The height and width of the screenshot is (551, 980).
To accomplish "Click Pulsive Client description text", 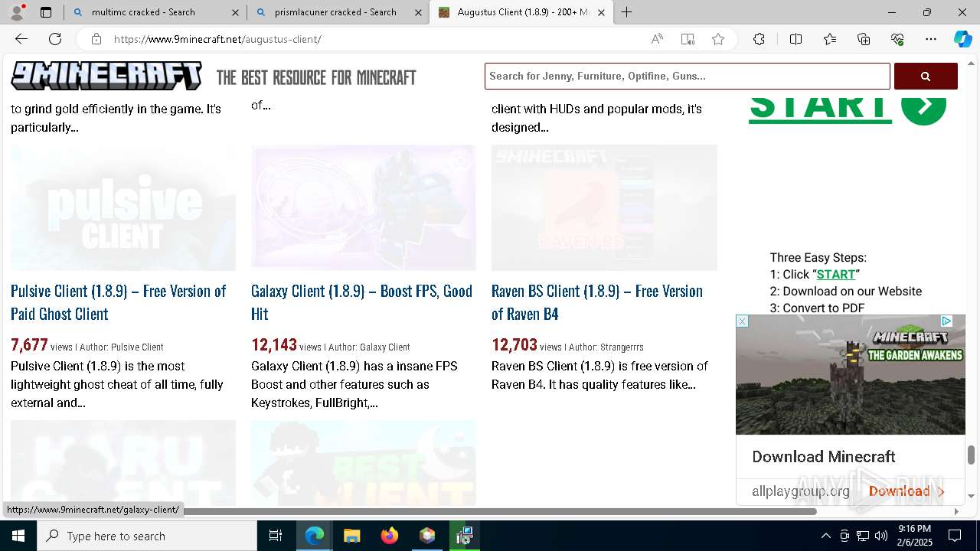I will (x=117, y=384).
